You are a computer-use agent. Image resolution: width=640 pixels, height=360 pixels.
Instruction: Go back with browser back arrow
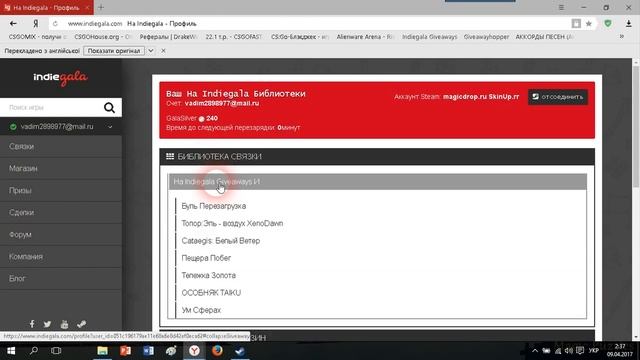pyautogui.click(x=13, y=24)
